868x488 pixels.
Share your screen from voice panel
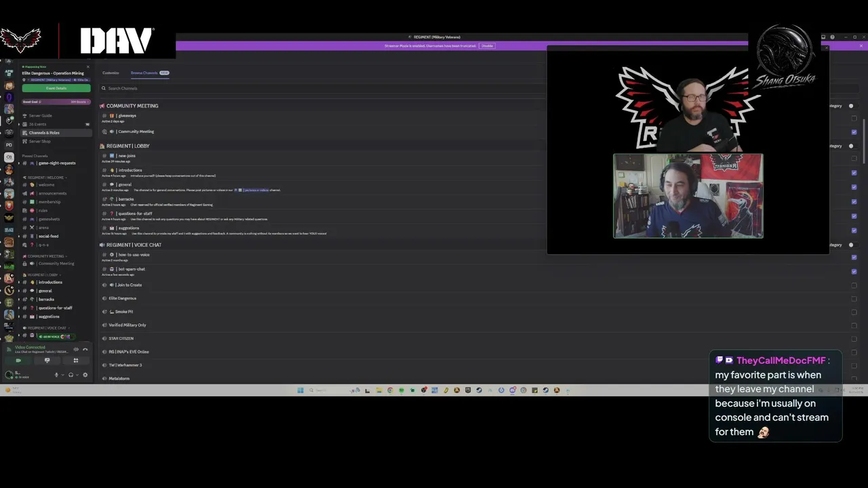tap(47, 361)
